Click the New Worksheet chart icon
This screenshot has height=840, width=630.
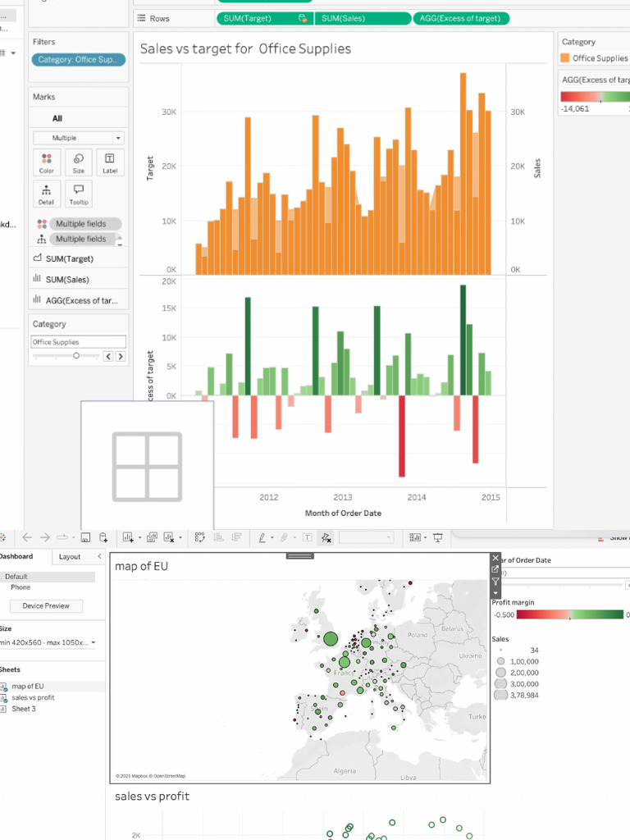(x=127, y=537)
